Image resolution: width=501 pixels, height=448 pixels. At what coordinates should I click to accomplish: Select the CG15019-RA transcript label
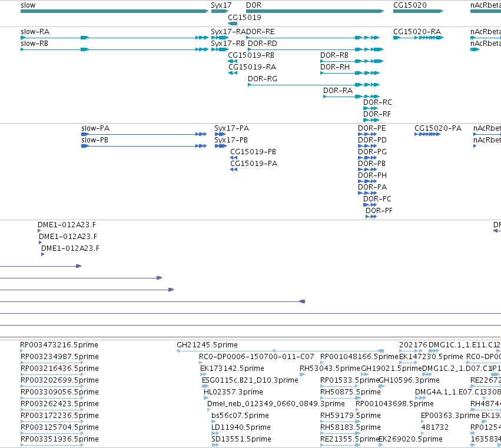[x=253, y=67]
